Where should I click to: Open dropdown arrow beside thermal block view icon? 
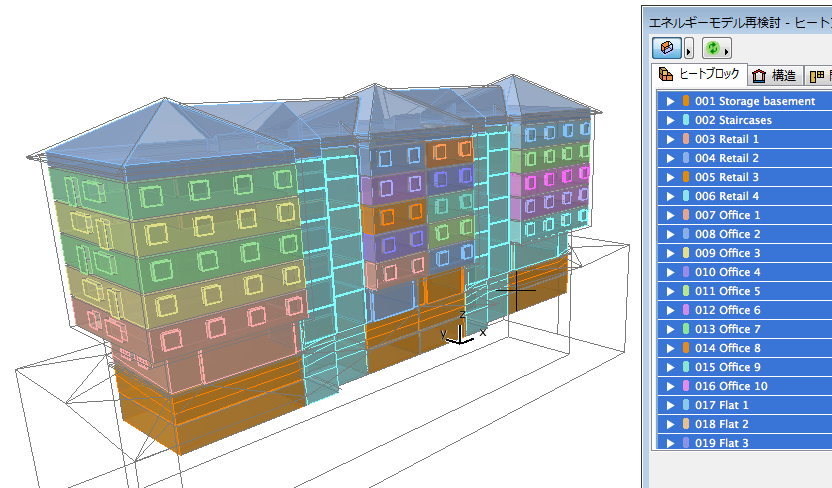pos(689,48)
